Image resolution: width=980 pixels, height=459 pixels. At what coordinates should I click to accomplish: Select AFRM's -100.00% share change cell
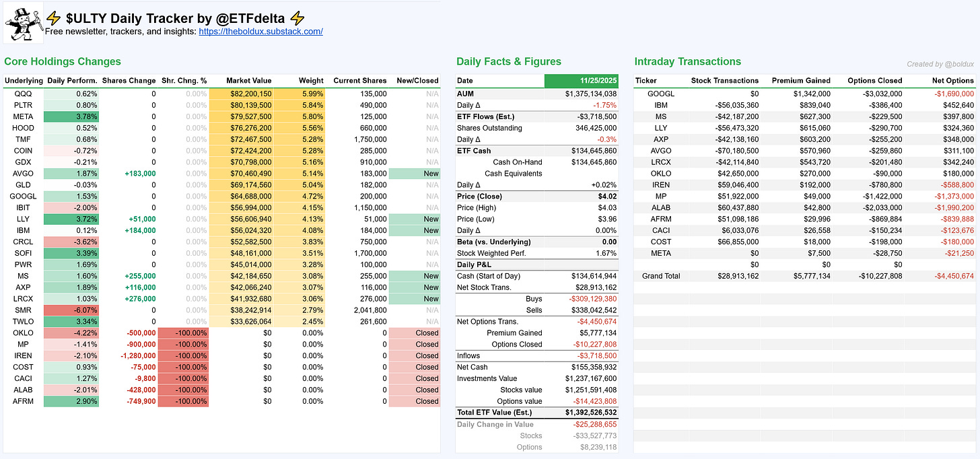click(x=184, y=401)
